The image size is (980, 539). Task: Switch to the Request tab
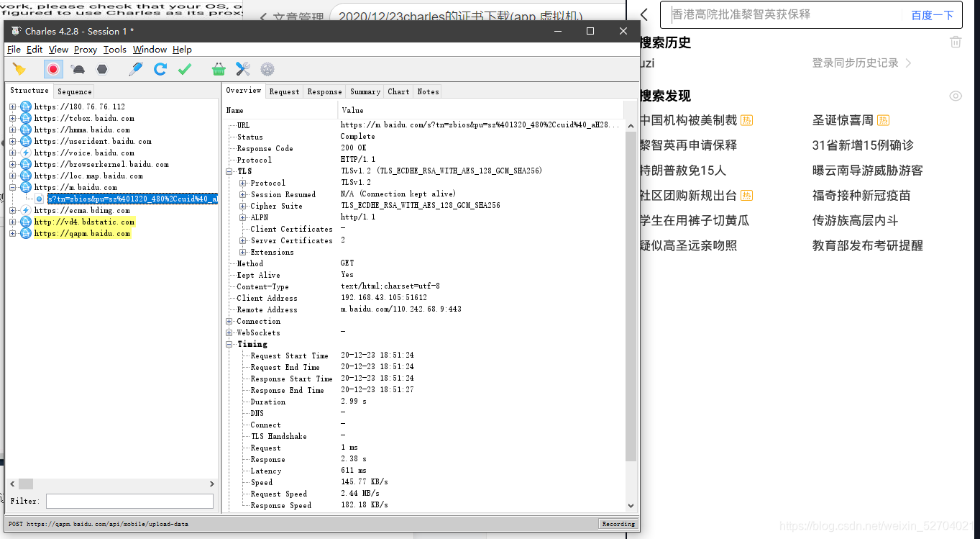tap(284, 91)
